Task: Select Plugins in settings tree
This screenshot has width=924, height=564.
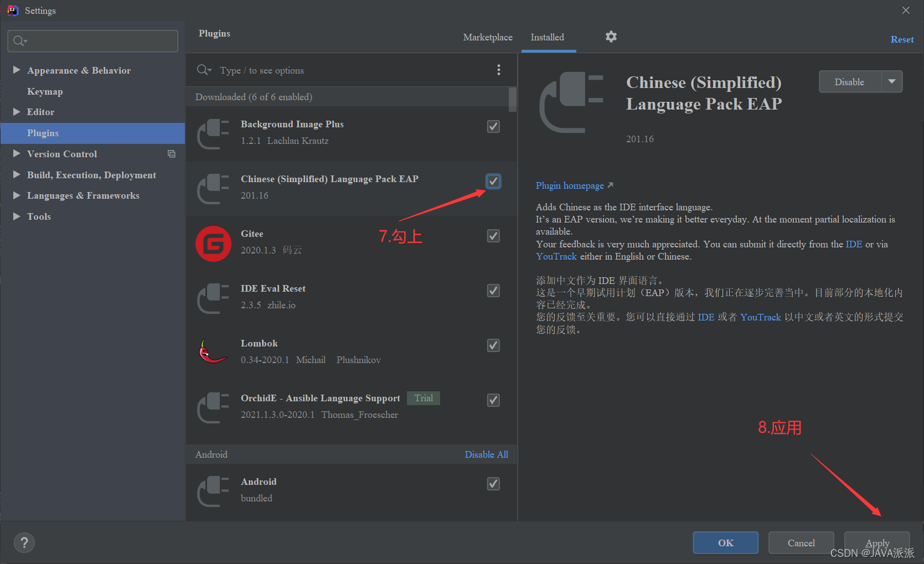Action: [93, 133]
